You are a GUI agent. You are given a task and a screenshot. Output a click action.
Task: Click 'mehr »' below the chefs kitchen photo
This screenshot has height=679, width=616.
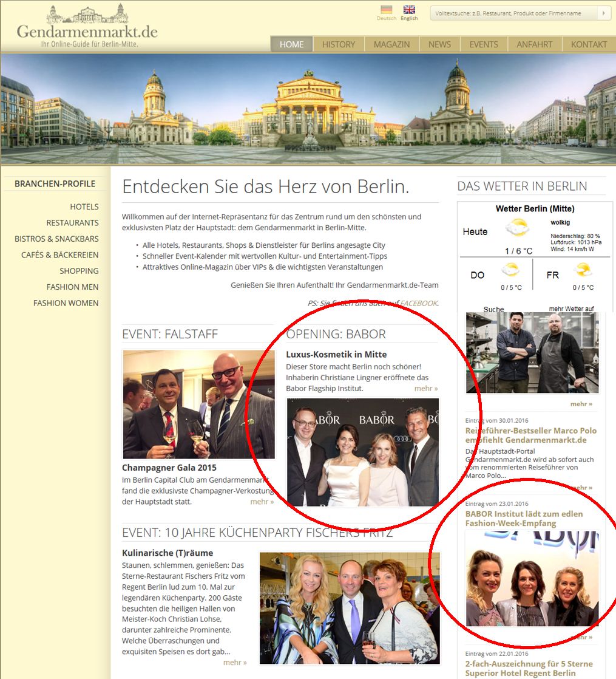[x=581, y=404]
